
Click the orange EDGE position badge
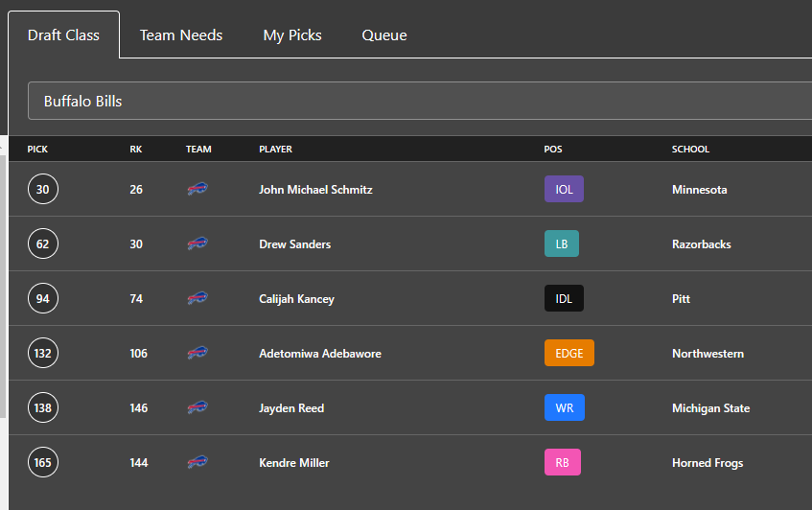(569, 353)
